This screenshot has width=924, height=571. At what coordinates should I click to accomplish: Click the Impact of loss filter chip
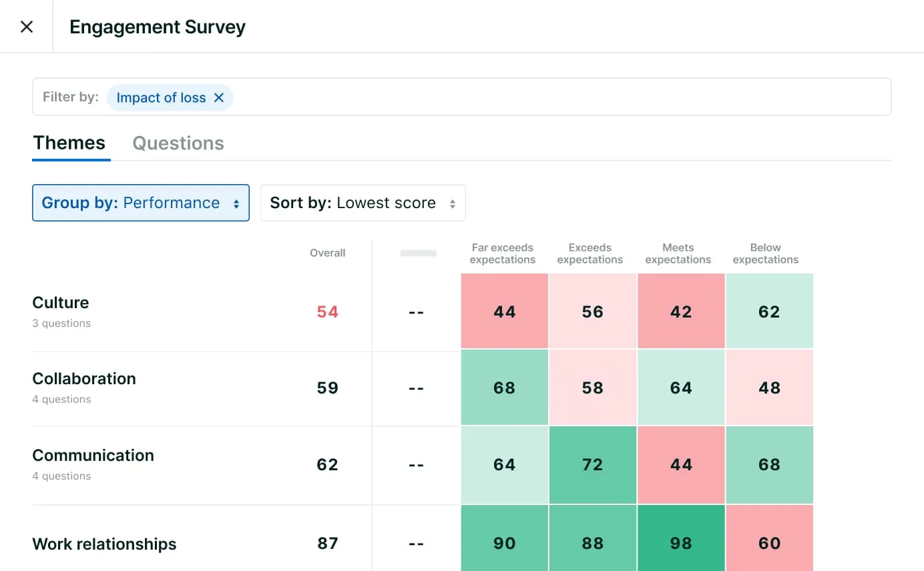point(161,98)
